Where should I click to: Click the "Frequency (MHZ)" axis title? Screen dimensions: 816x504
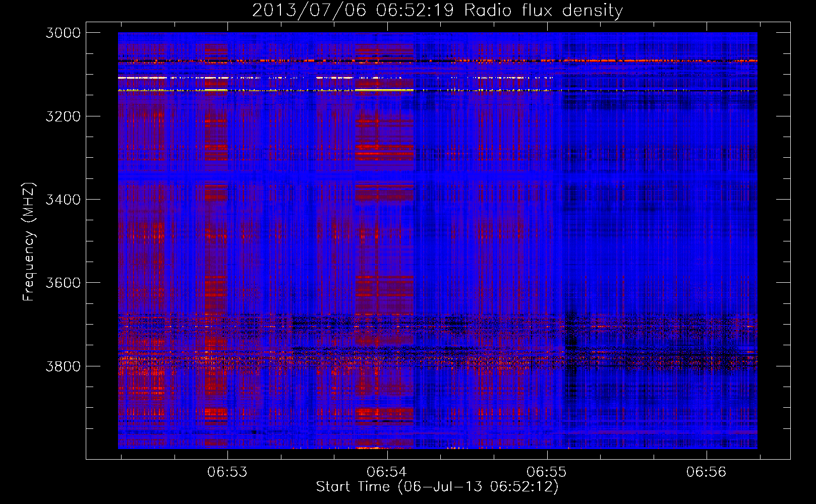click(x=29, y=242)
